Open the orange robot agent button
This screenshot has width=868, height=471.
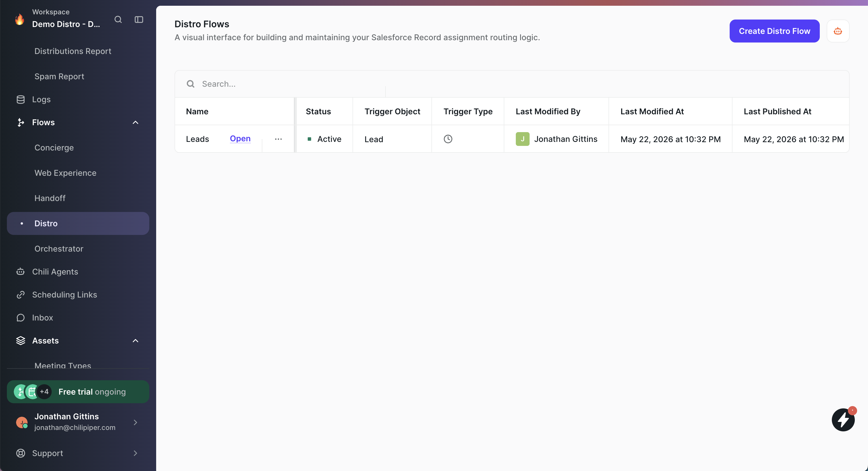[x=838, y=31]
